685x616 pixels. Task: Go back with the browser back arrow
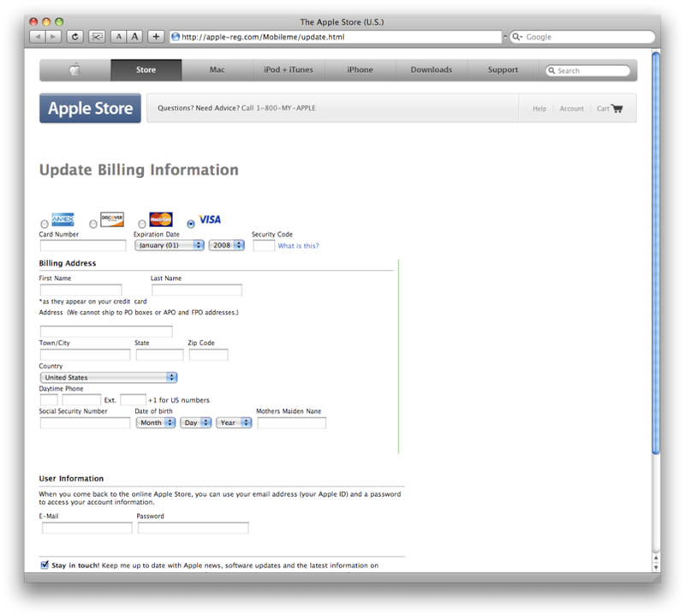pyautogui.click(x=38, y=37)
